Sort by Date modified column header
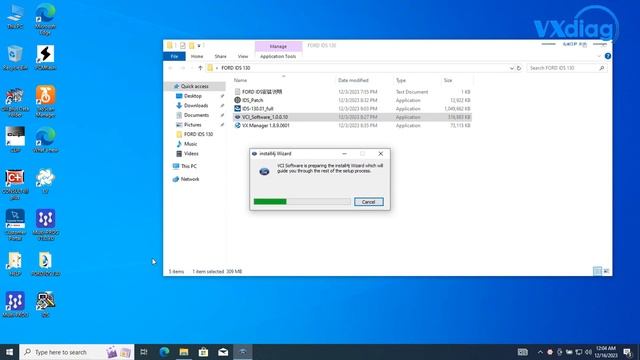The height and width of the screenshot is (360, 640). point(353,80)
